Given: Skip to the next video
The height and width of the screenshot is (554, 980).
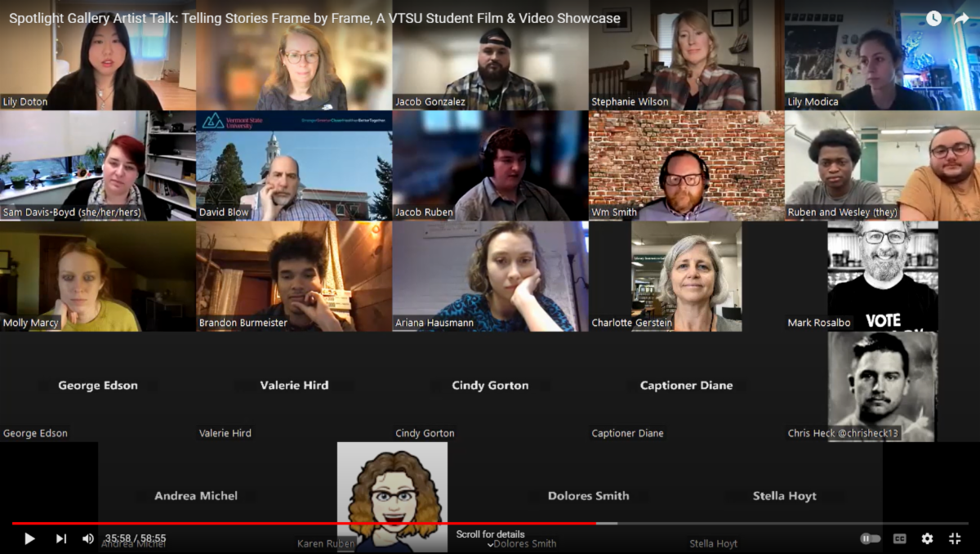Looking at the screenshot, I should [x=61, y=538].
